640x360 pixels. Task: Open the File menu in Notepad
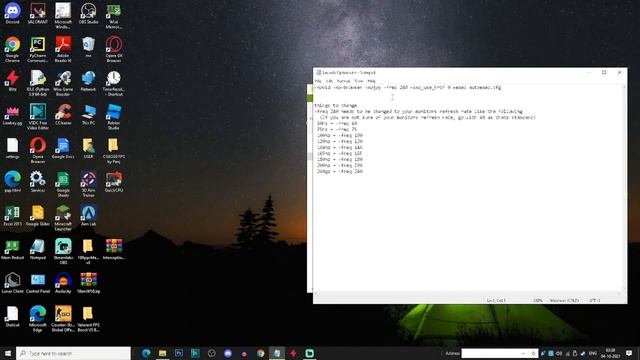point(318,81)
